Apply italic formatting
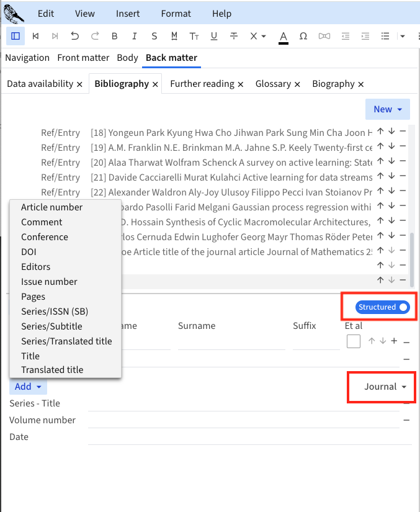The height and width of the screenshot is (512, 420). point(135,36)
